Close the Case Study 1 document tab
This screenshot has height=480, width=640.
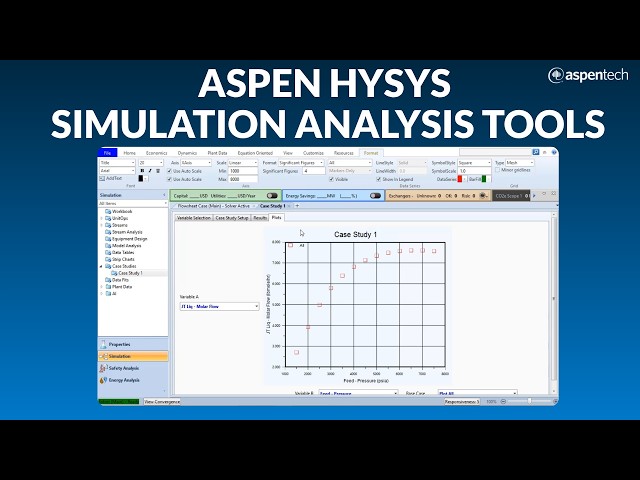(x=289, y=206)
